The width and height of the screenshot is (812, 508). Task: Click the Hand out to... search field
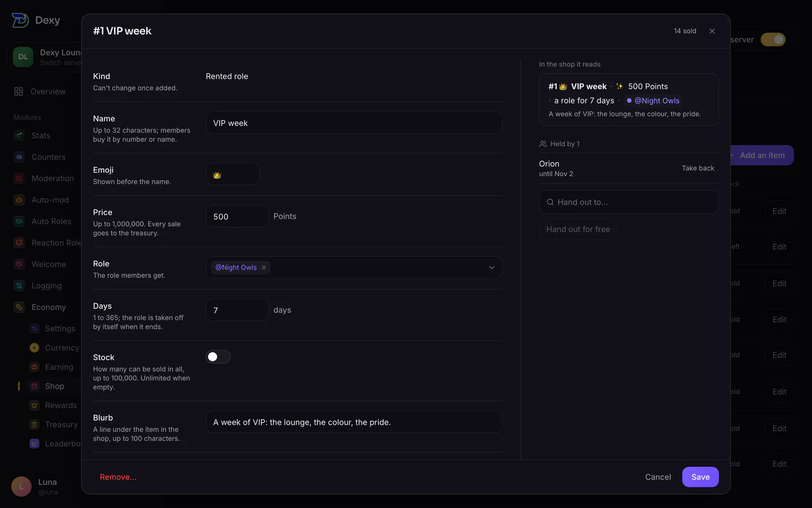[x=628, y=202]
